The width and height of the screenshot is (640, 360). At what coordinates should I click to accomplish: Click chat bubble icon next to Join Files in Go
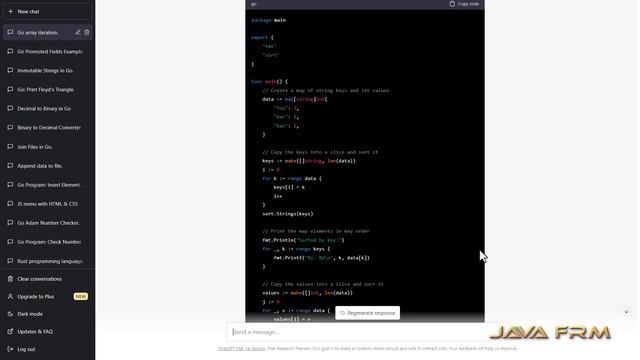pos(11,147)
